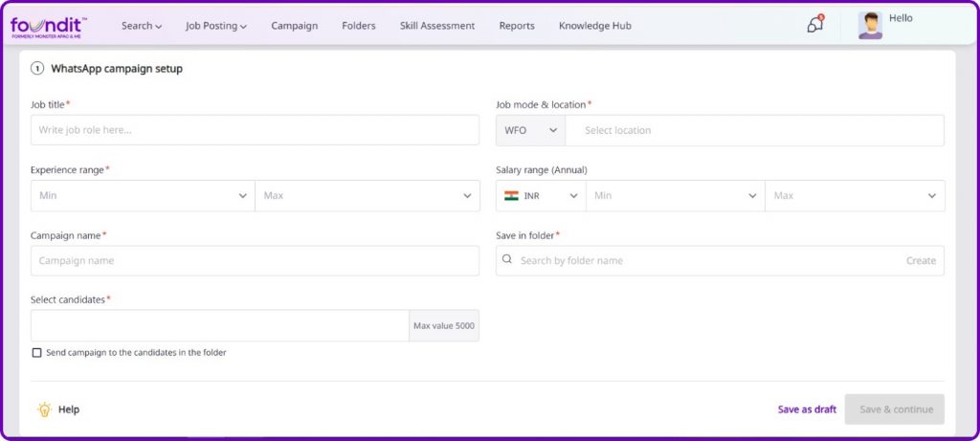Open the WFO job mode dropdown

[531, 130]
